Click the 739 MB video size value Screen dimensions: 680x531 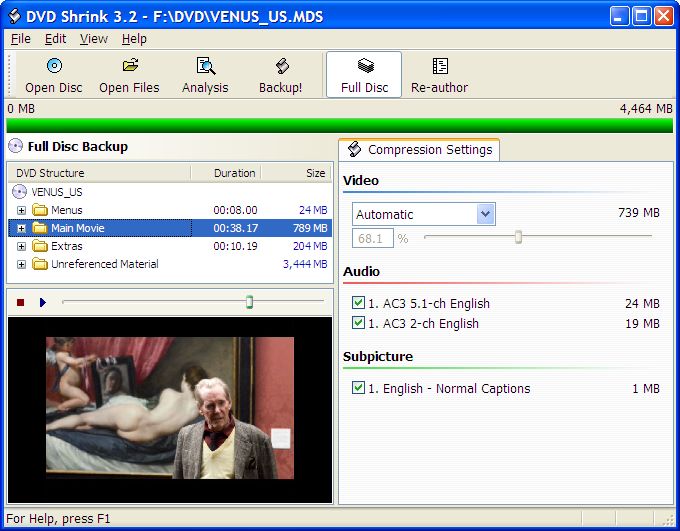[x=639, y=213]
